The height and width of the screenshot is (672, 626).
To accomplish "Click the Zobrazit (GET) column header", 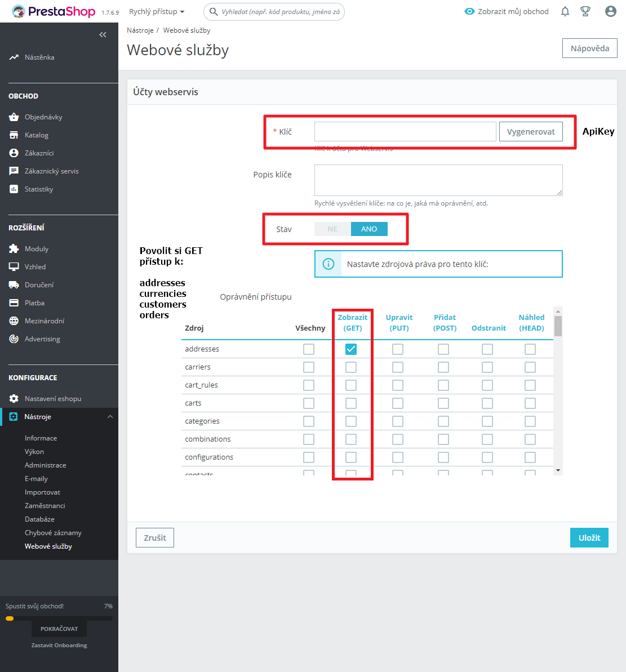I will click(x=353, y=323).
